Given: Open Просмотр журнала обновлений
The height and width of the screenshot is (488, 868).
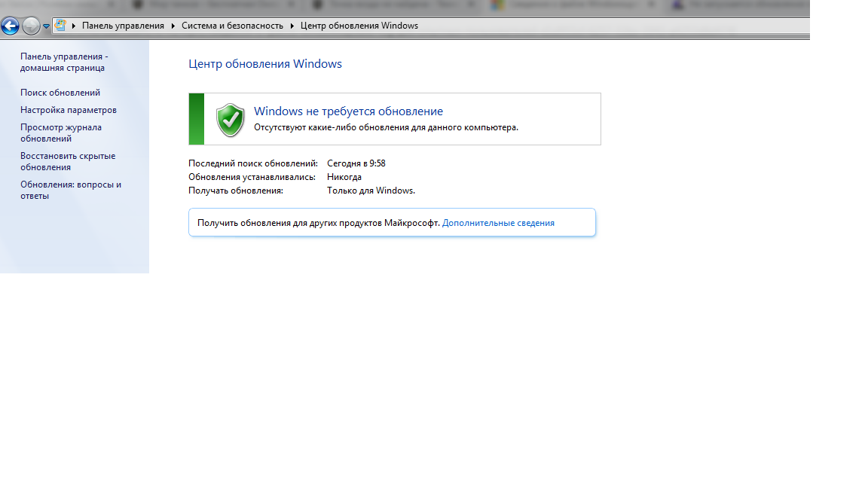Looking at the screenshot, I should click(61, 133).
